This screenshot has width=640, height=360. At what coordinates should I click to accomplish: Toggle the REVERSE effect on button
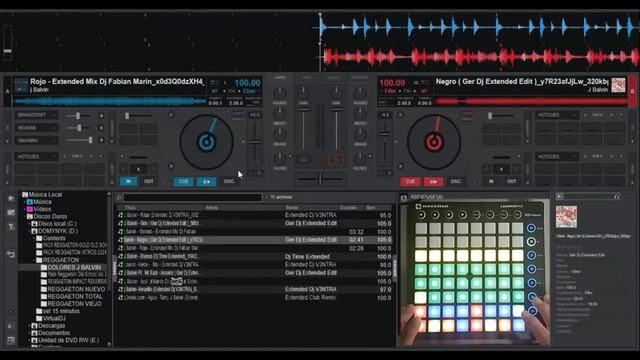[101, 128]
